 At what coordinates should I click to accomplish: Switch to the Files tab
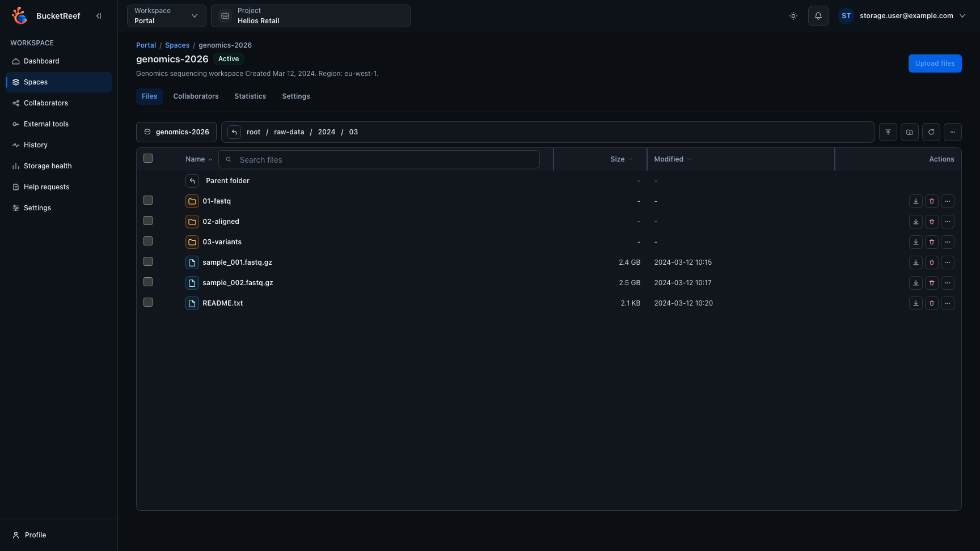[x=150, y=96]
